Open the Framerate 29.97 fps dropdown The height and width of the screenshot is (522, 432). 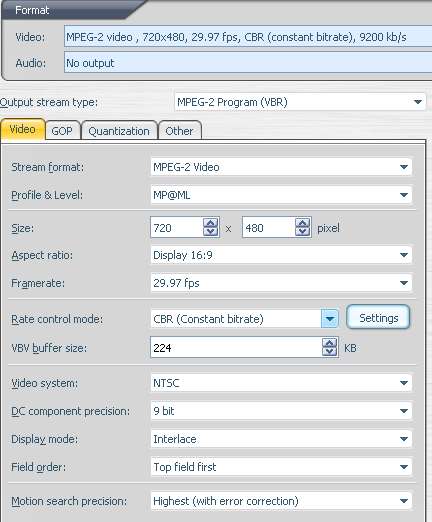(281, 283)
